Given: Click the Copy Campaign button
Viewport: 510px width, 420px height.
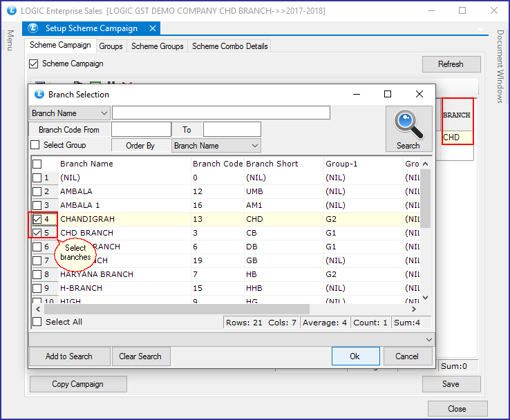Looking at the screenshot, I should [78, 384].
